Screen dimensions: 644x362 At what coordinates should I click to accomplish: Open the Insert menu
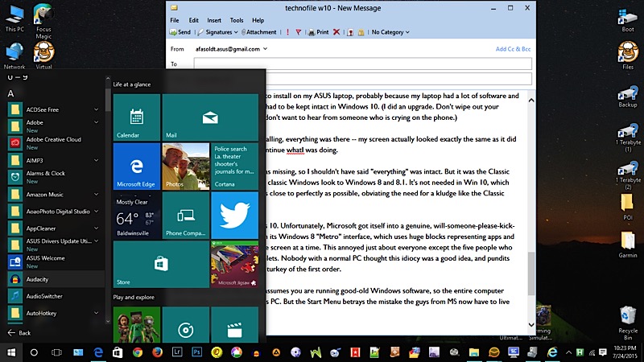(x=214, y=20)
